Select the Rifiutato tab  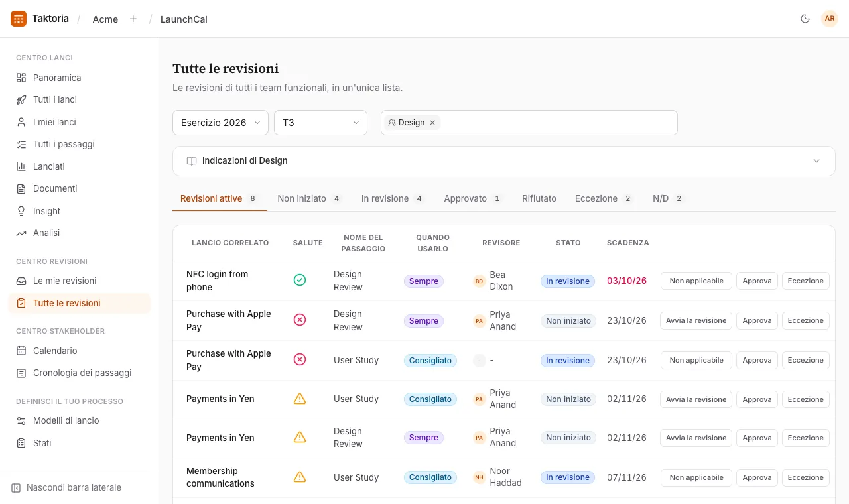[539, 198]
